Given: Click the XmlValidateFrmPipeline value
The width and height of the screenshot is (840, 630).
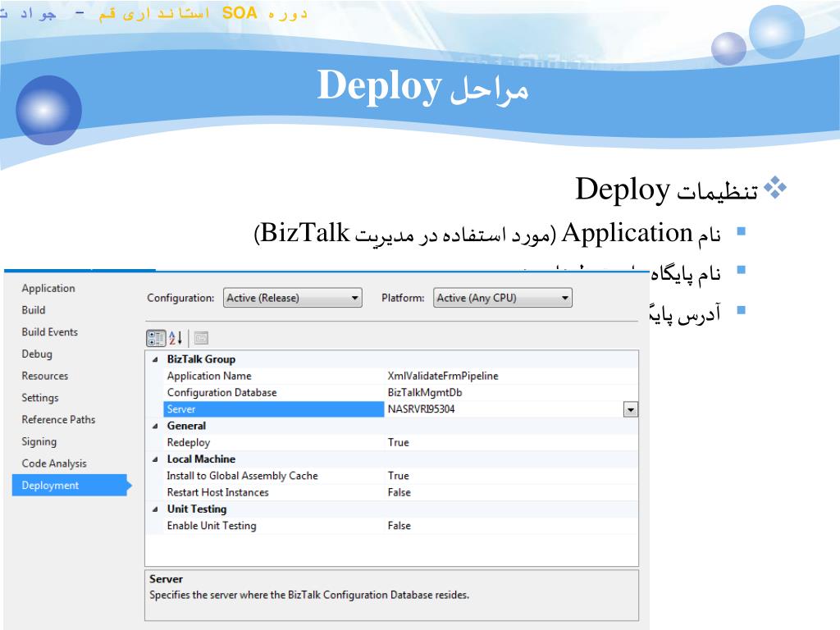Looking at the screenshot, I should (443, 376).
